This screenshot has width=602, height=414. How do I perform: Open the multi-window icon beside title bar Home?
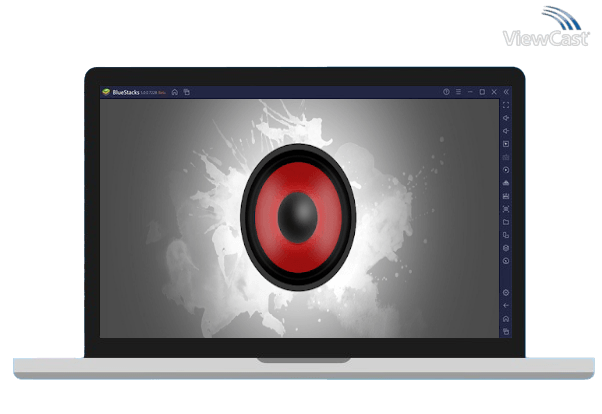(187, 92)
